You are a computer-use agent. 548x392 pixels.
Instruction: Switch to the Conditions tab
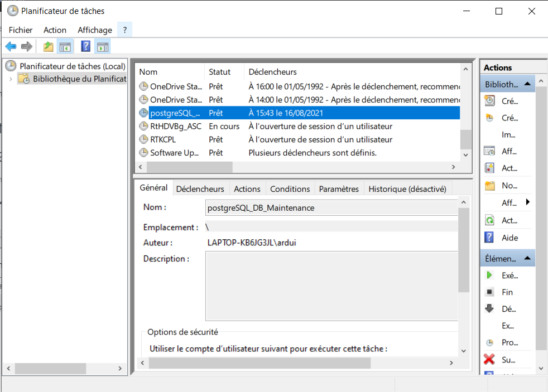pyautogui.click(x=290, y=188)
